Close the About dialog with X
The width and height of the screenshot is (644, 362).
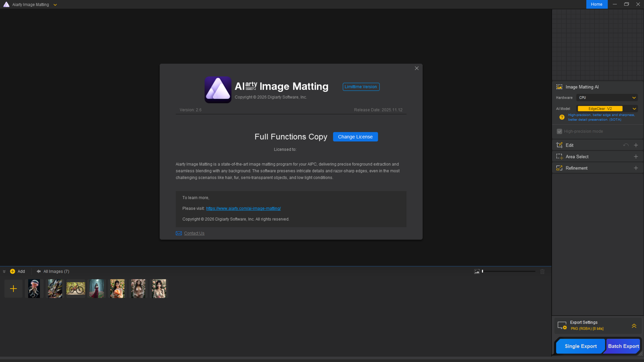[417, 68]
